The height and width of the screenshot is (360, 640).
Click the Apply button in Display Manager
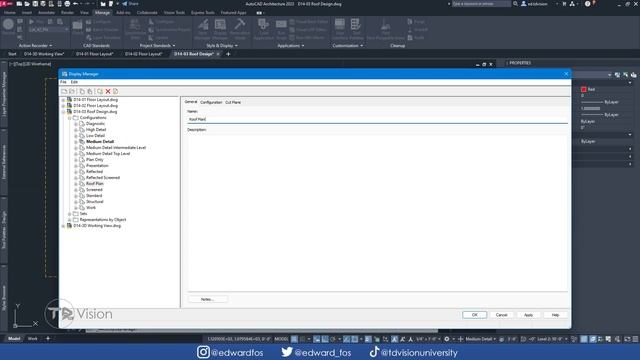coord(529,315)
